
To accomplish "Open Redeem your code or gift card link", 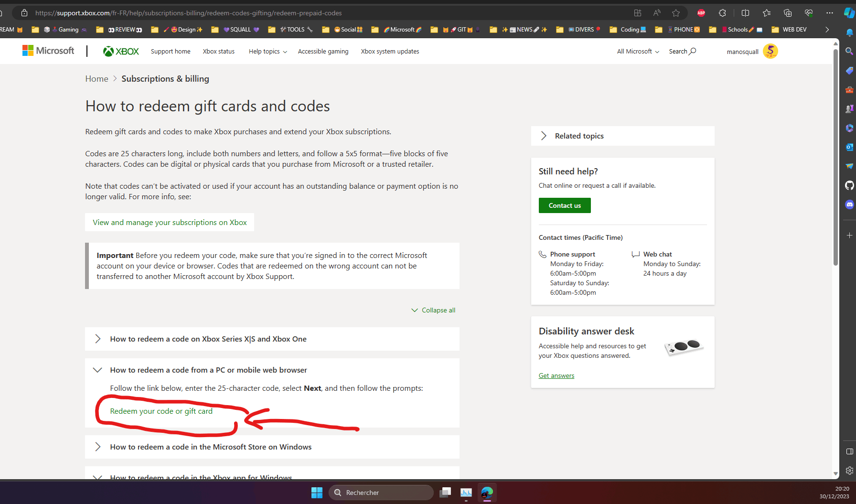I will point(161,411).
